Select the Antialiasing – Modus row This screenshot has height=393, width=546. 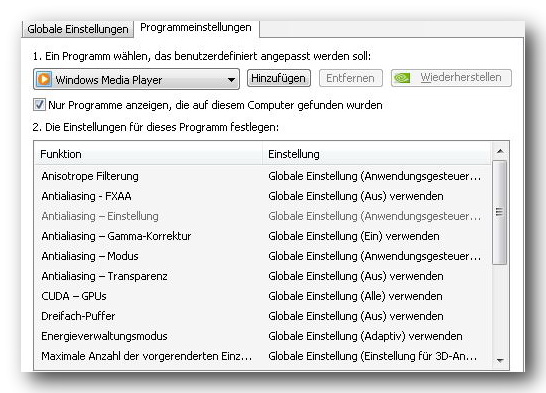[263, 257]
